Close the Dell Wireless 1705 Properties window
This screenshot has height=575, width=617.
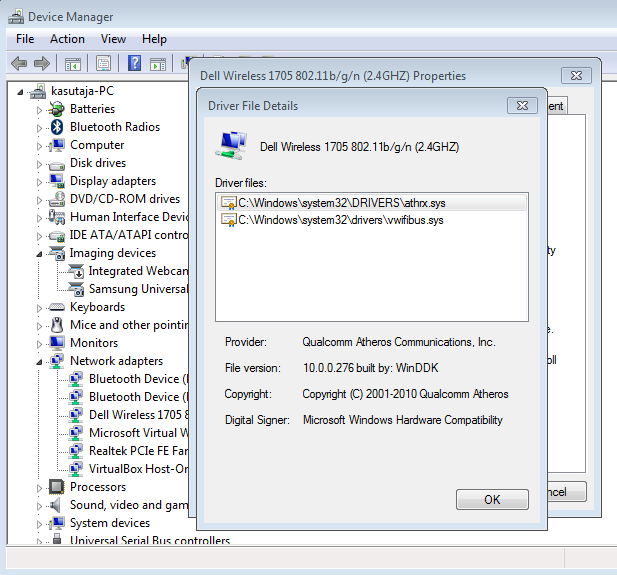pyautogui.click(x=576, y=76)
